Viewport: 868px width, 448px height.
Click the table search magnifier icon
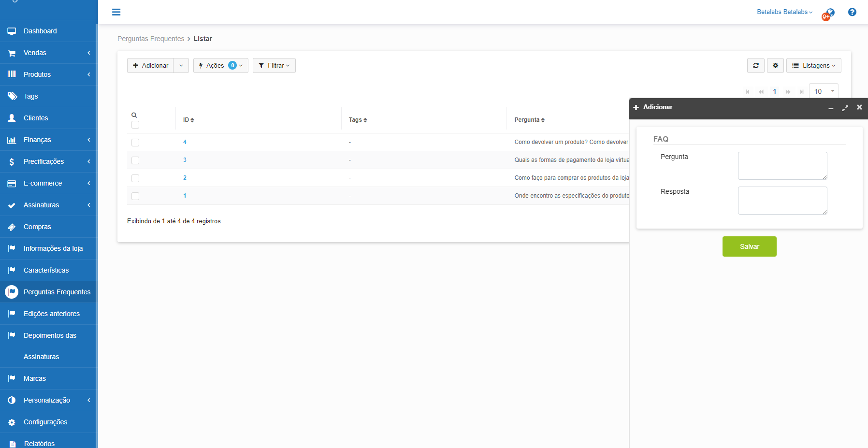pos(134,115)
